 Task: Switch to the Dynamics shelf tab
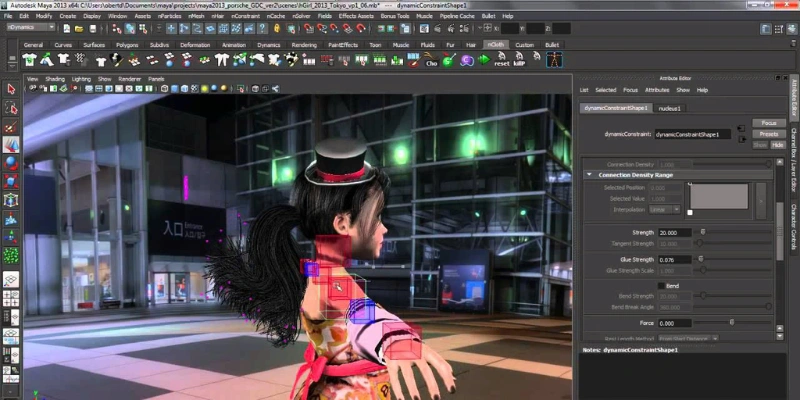coord(269,45)
